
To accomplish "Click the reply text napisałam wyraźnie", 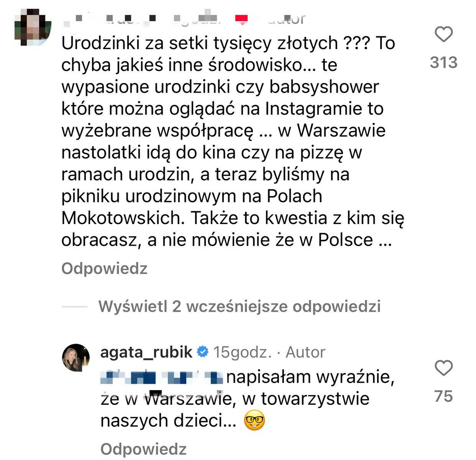I will pyautogui.click(x=310, y=378).
